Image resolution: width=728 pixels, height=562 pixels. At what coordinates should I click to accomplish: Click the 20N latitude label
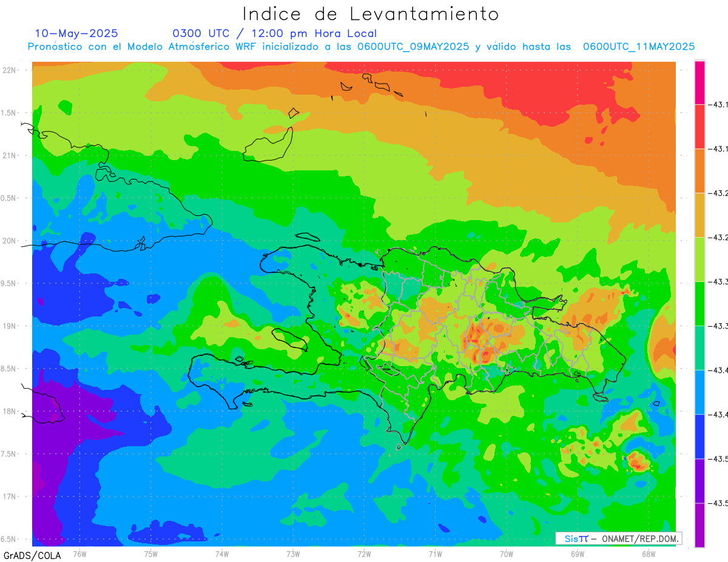coord(10,241)
